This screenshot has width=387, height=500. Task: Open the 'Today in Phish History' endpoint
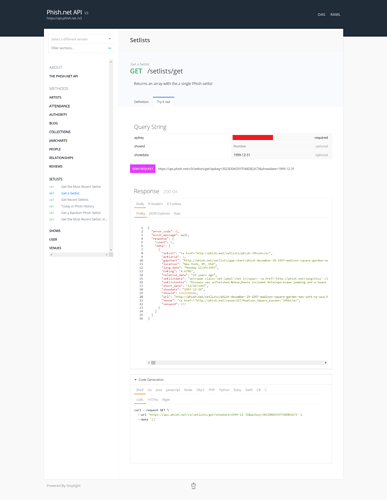pyautogui.click(x=78, y=206)
